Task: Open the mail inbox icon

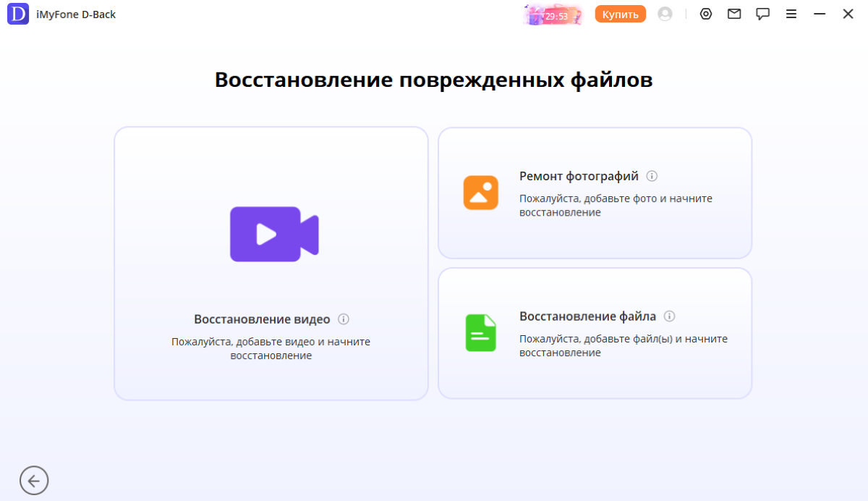Action: point(734,13)
